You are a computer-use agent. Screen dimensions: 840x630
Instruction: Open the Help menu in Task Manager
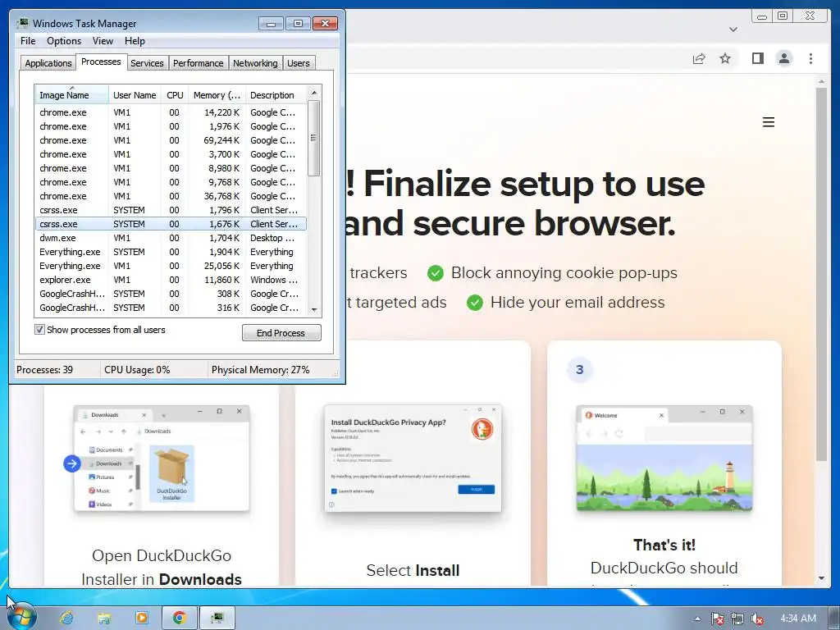point(135,41)
